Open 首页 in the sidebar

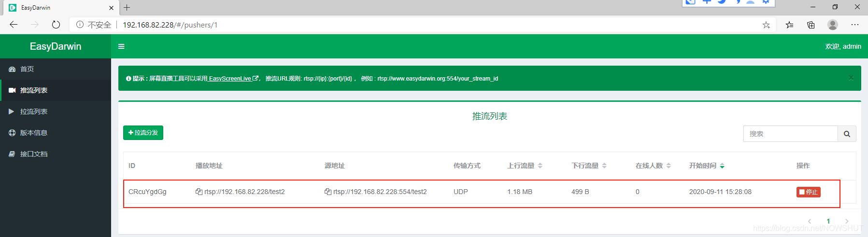click(27, 69)
